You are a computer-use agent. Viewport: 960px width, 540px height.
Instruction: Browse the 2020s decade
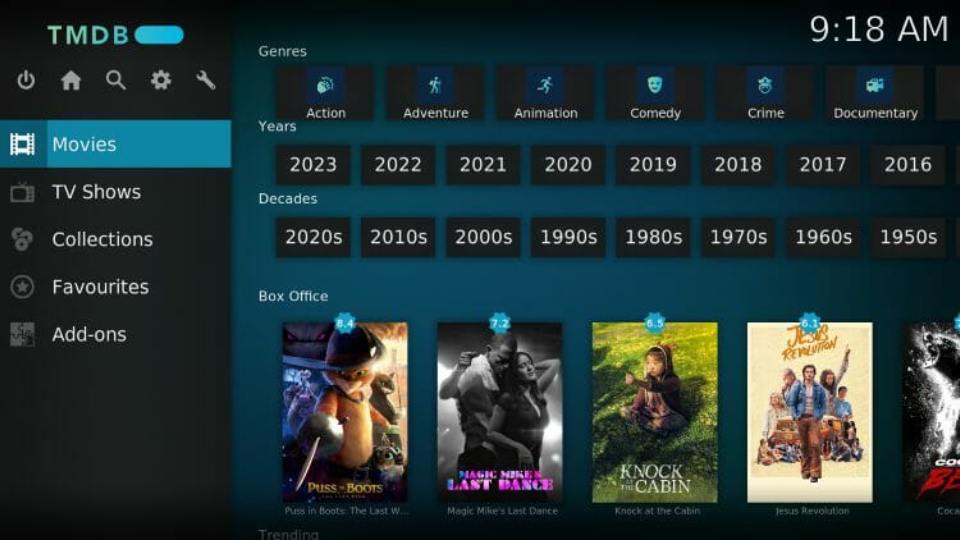pyautogui.click(x=313, y=237)
